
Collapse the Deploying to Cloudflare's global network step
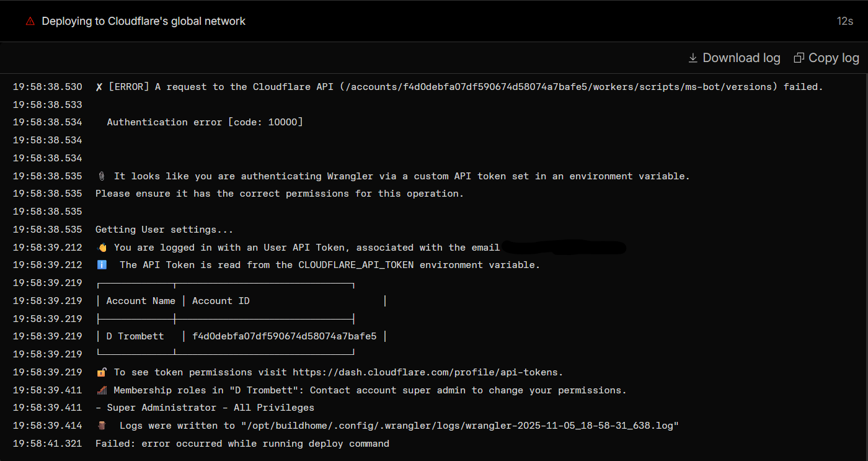click(x=143, y=21)
